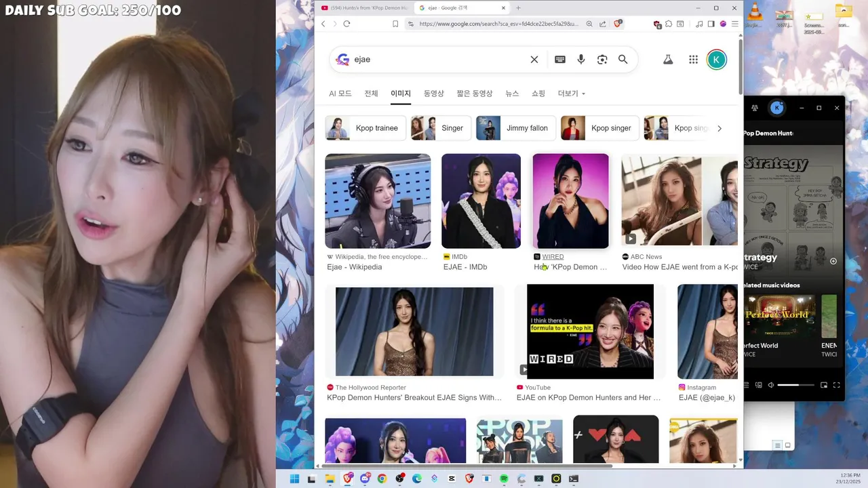Switch to the 전체 all results tab
Image resolution: width=868 pixels, height=488 pixels.
371,94
